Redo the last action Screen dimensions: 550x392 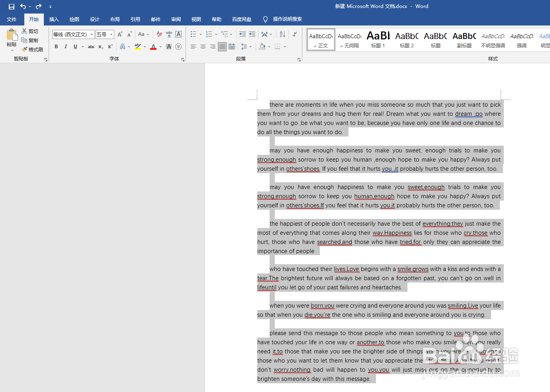click(x=39, y=6)
